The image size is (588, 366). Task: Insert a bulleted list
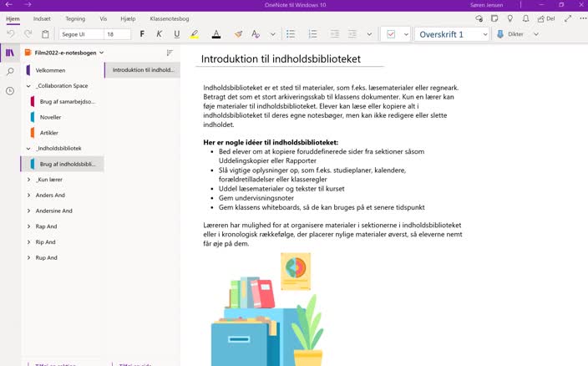tap(291, 34)
